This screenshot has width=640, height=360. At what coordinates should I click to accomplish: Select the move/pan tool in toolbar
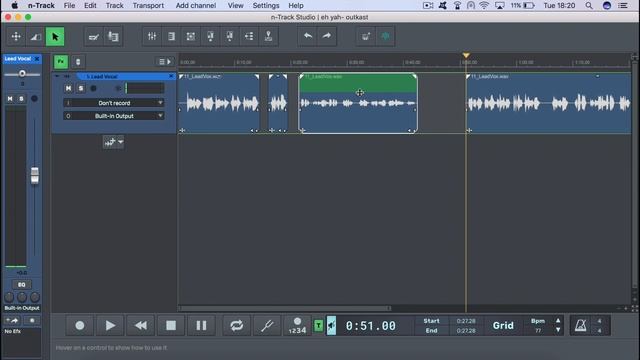point(16,37)
